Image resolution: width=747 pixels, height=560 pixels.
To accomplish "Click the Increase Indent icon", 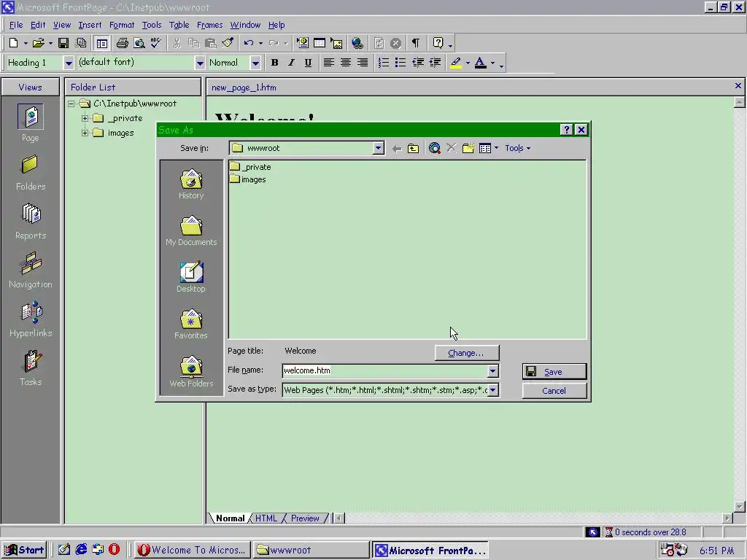I will pyautogui.click(x=435, y=63).
